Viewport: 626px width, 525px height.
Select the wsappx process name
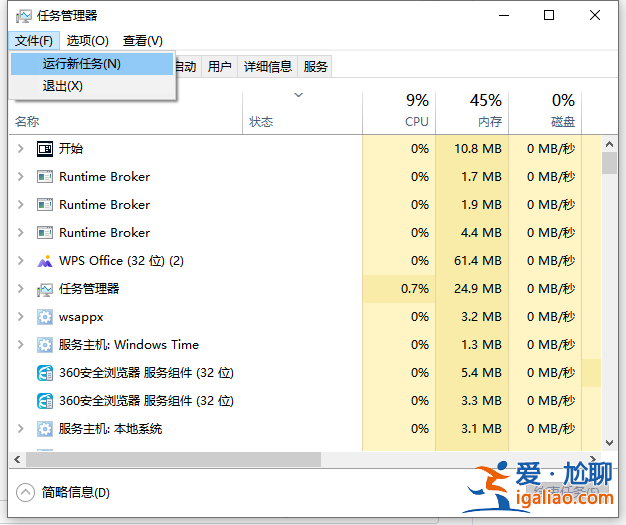click(81, 318)
